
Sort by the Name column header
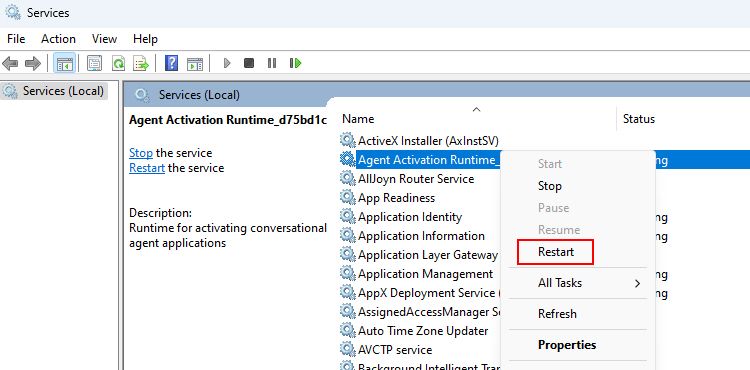(x=476, y=119)
